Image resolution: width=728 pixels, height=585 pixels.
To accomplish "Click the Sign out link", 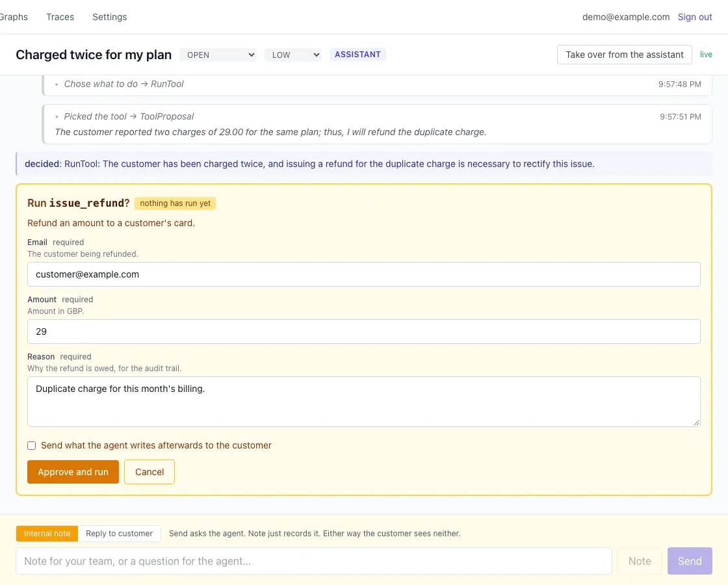I will click(695, 17).
